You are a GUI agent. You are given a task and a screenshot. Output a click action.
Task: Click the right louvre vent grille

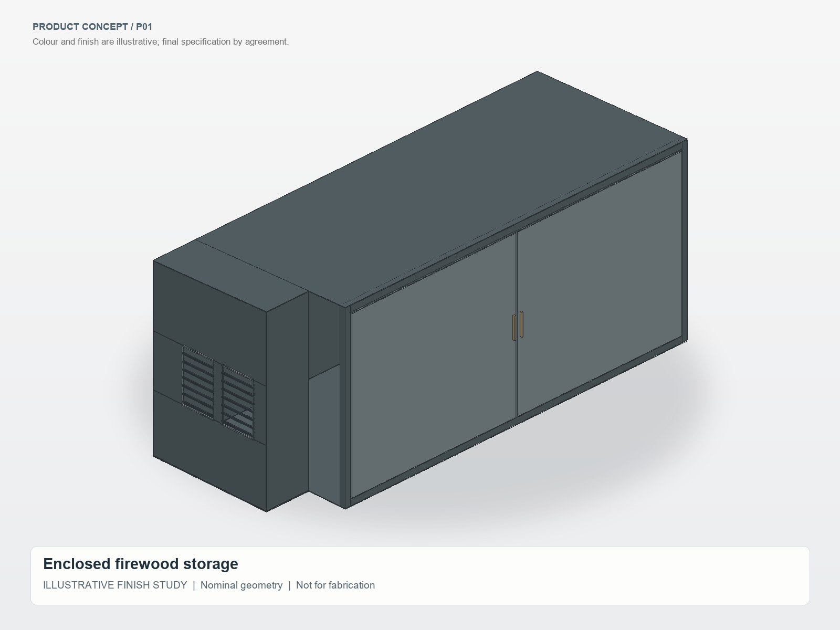tap(238, 402)
